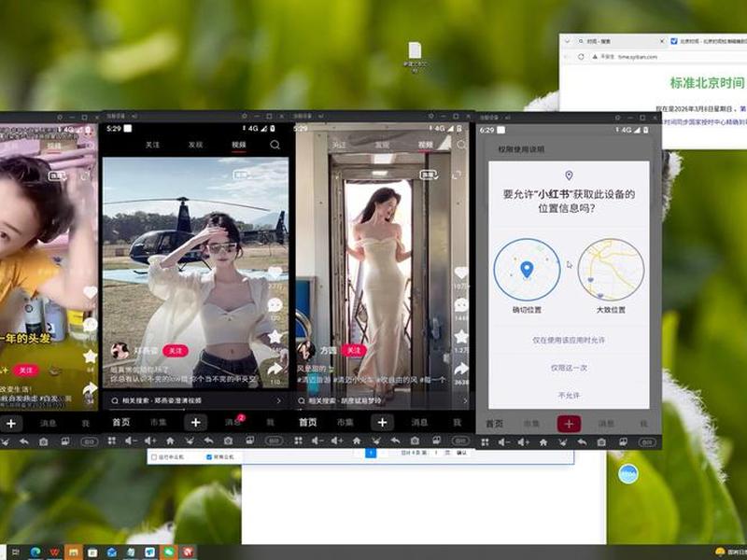Click page 1 button in pagination bar
Image resolution: width=747 pixels, height=560 pixels.
click(371, 453)
